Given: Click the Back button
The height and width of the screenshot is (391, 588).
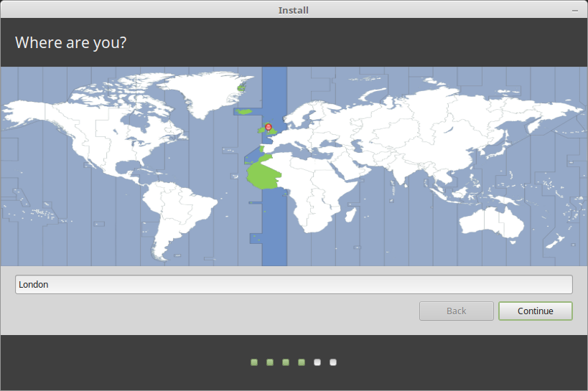Looking at the screenshot, I should (x=457, y=311).
